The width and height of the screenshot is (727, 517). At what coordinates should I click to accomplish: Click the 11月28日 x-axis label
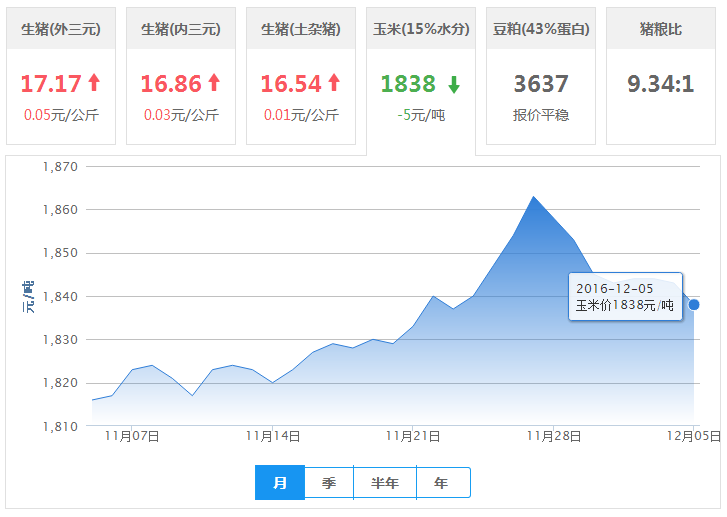(x=554, y=436)
